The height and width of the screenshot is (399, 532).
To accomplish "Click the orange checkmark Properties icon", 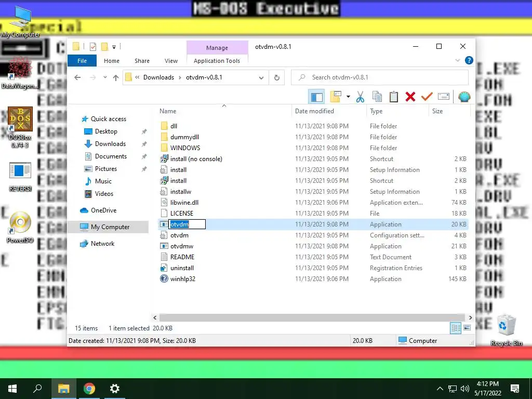I will click(x=427, y=97).
